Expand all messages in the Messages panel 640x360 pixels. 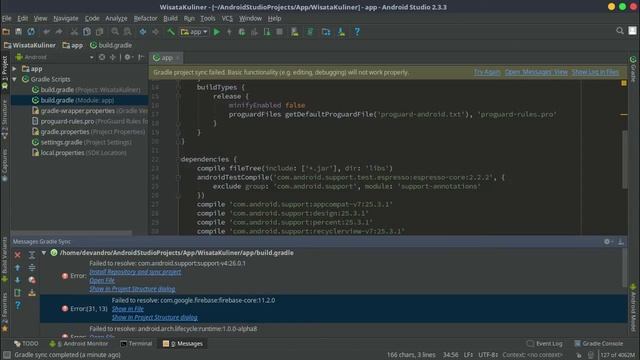pyautogui.click(x=32, y=255)
